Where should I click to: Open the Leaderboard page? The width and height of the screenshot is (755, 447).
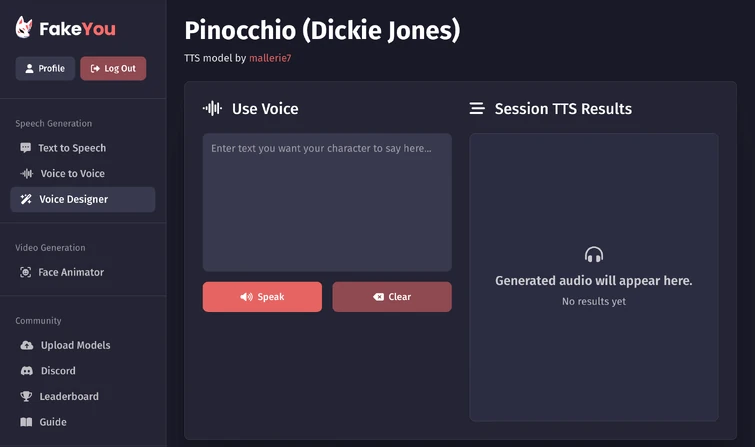(69, 396)
